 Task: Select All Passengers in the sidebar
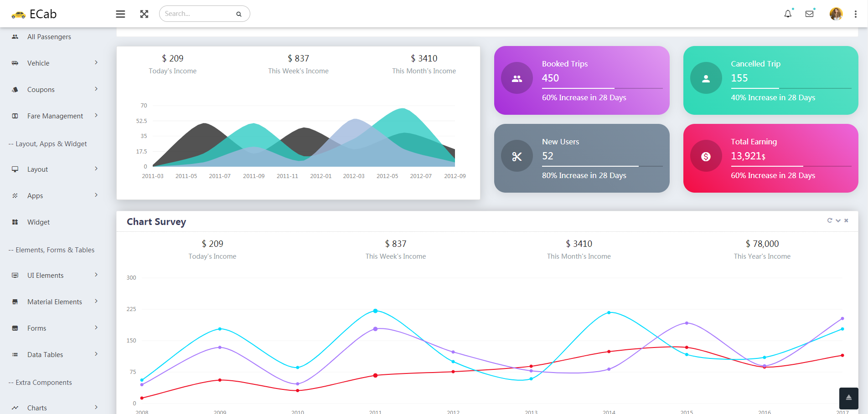[49, 36]
